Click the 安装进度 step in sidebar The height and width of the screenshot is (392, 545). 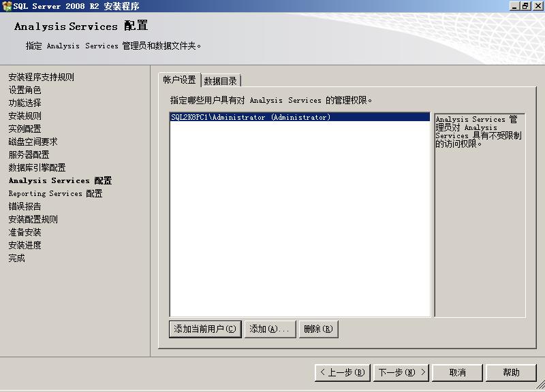(x=25, y=245)
